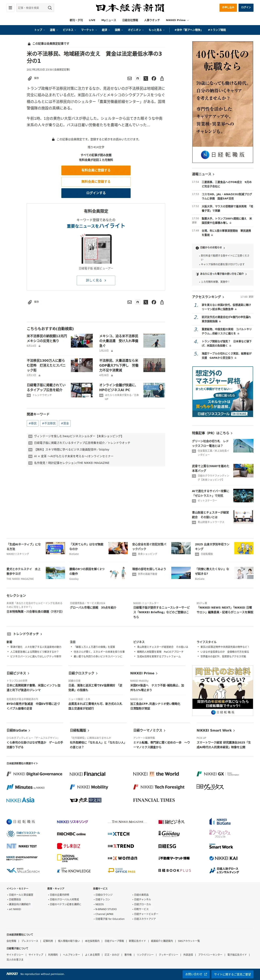Image resolution: width=260 pixels, height=980 pixels.
Task: Open the #トランプ関税 topic link
Action: click(217, 30)
